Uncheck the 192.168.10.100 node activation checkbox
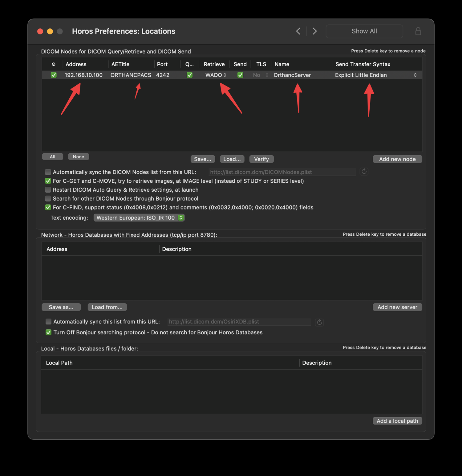This screenshot has height=476, width=462. pos(54,75)
